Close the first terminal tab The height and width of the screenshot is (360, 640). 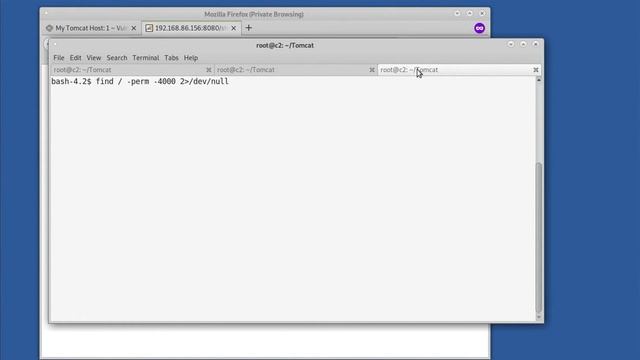(209, 70)
